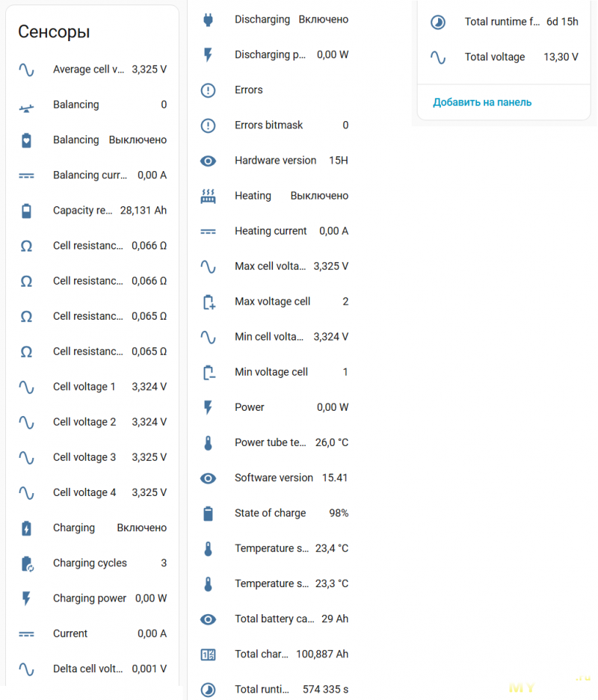The image size is (598, 700).
Task: Open the Cell voltage 4 sensor row
Action: (x=84, y=493)
